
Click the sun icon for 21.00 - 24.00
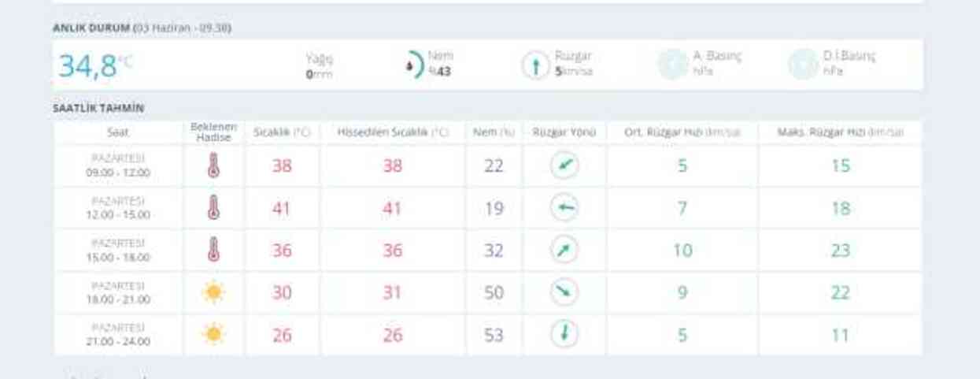213,334
